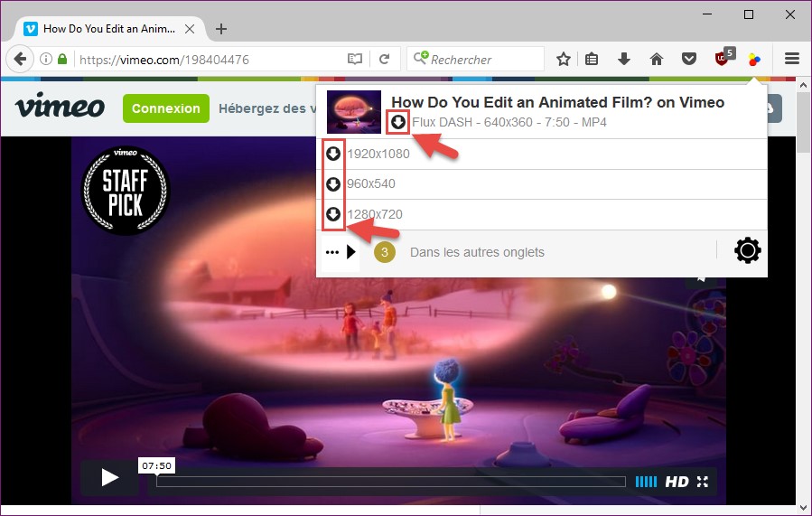Screen dimensions: 812x516
Task: Click the back navigation arrow
Action: [20, 59]
